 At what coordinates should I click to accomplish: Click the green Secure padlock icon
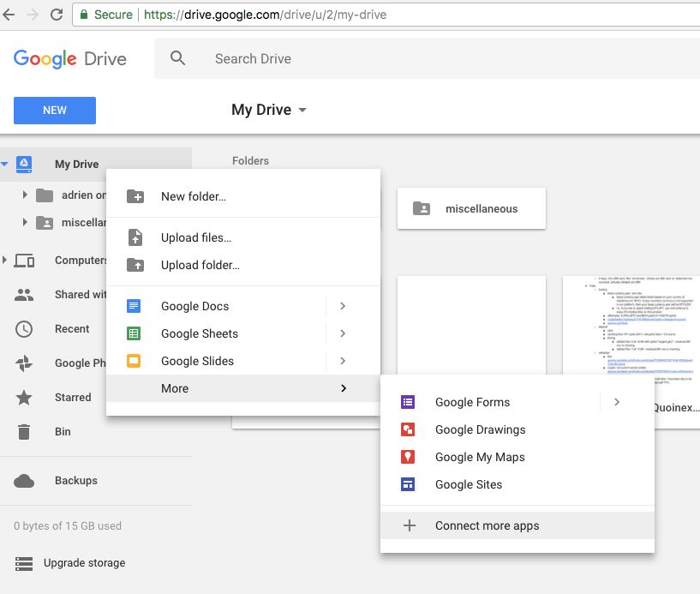tap(83, 15)
